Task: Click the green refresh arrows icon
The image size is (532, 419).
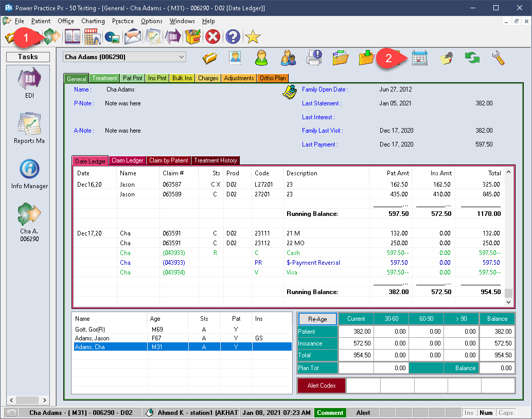Action: click(x=472, y=58)
